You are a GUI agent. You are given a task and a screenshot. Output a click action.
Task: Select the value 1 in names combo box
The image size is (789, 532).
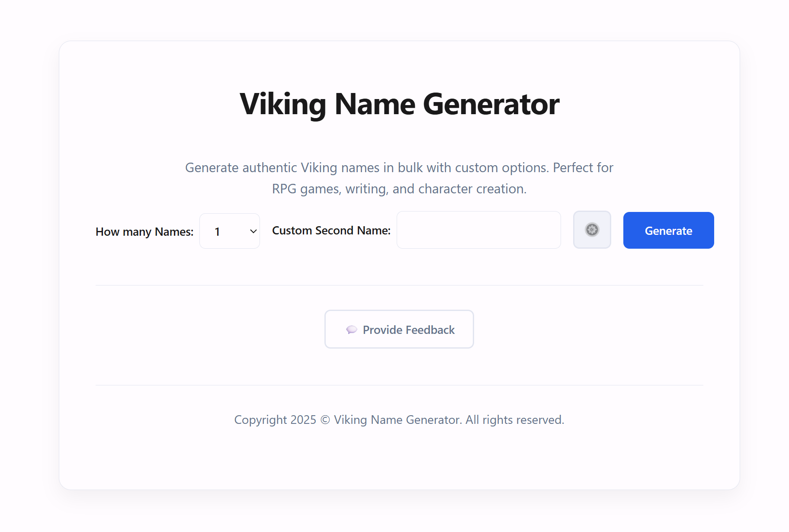coord(218,232)
